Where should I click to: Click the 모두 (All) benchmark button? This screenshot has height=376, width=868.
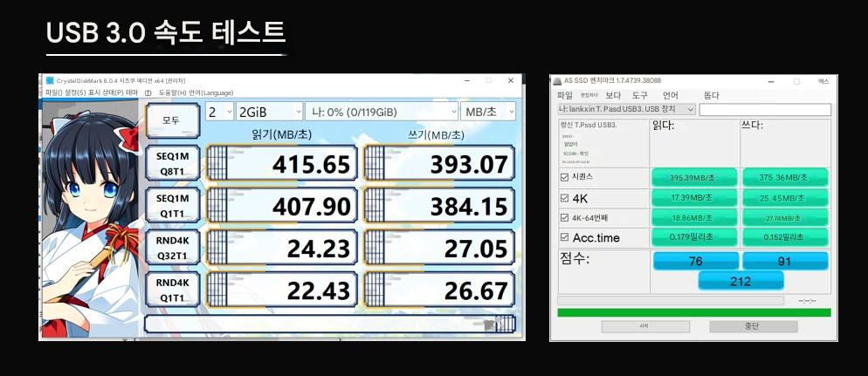tap(172, 120)
